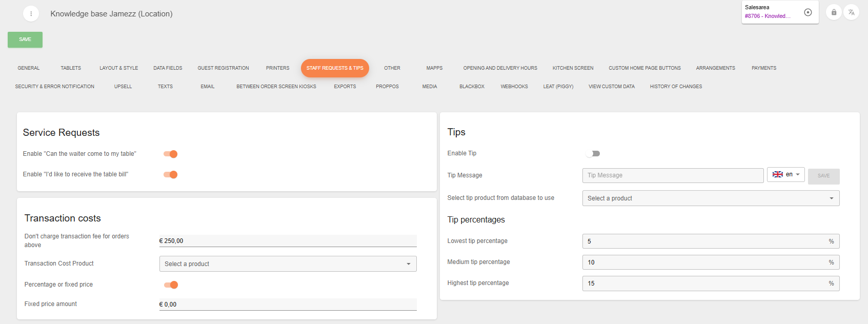
Task: Click the translate language icon
Action: pos(851,12)
